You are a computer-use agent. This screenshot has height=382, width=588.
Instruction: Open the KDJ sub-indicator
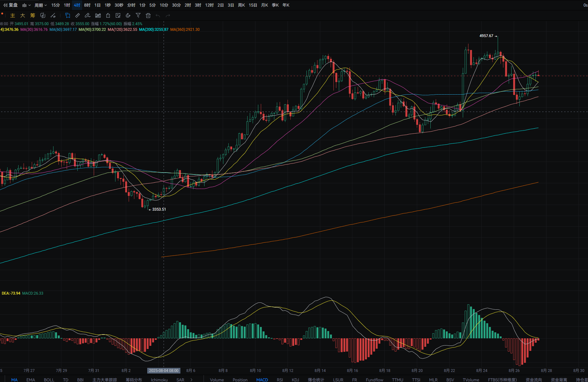pyautogui.click(x=295, y=380)
